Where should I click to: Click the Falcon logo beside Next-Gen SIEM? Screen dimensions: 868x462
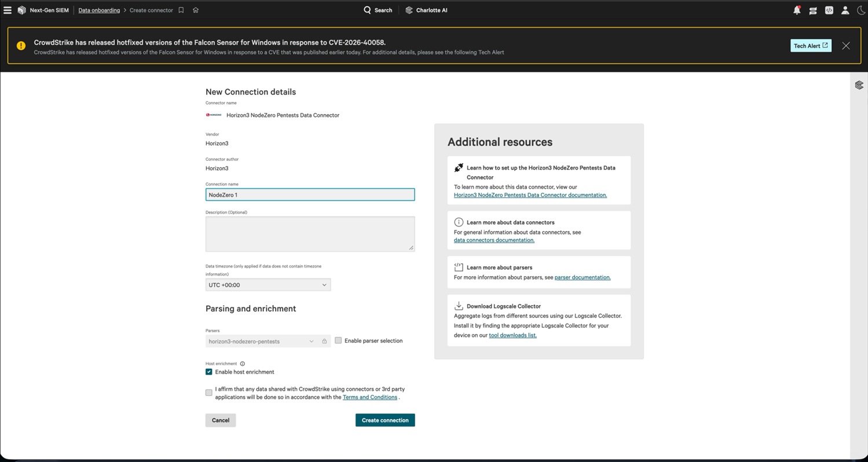point(21,10)
